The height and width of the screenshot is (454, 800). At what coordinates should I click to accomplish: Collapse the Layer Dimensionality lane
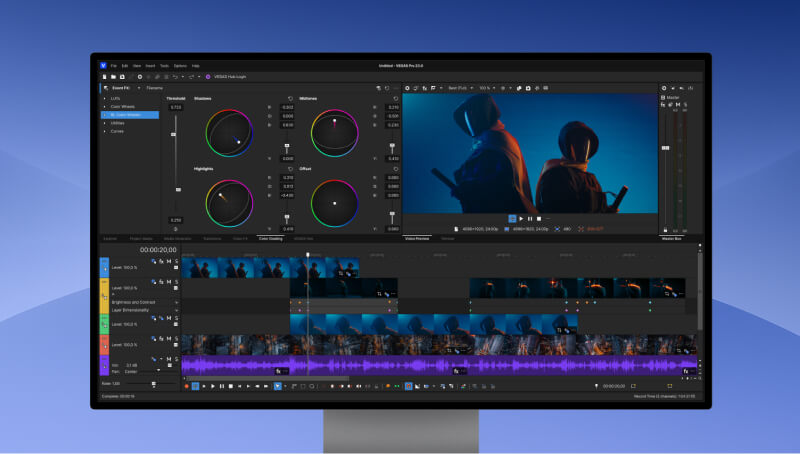pos(177,310)
